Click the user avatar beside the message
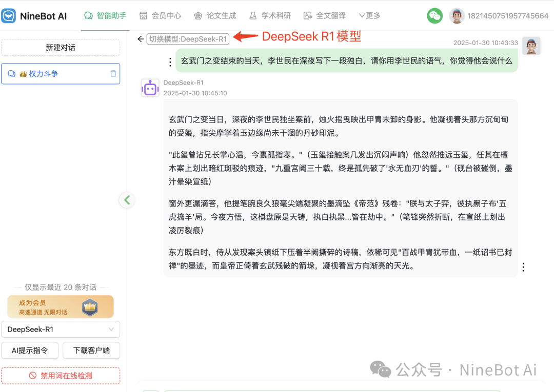Screen dimensions: 554x392 click(x=531, y=46)
